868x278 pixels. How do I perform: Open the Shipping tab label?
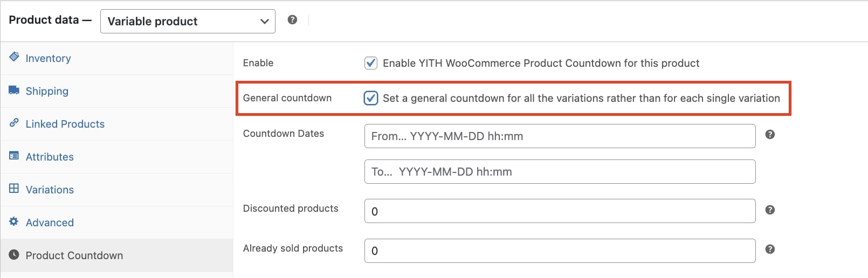pos(47,91)
